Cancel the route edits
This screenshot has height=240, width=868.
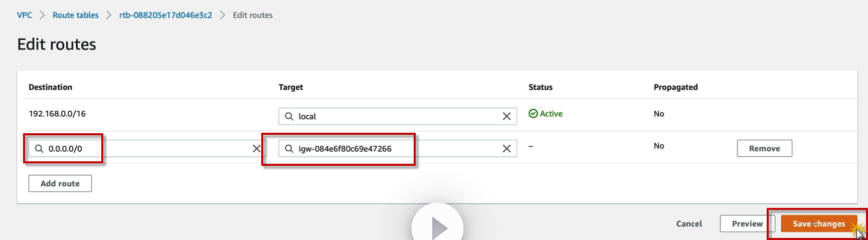click(x=689, y=223)
